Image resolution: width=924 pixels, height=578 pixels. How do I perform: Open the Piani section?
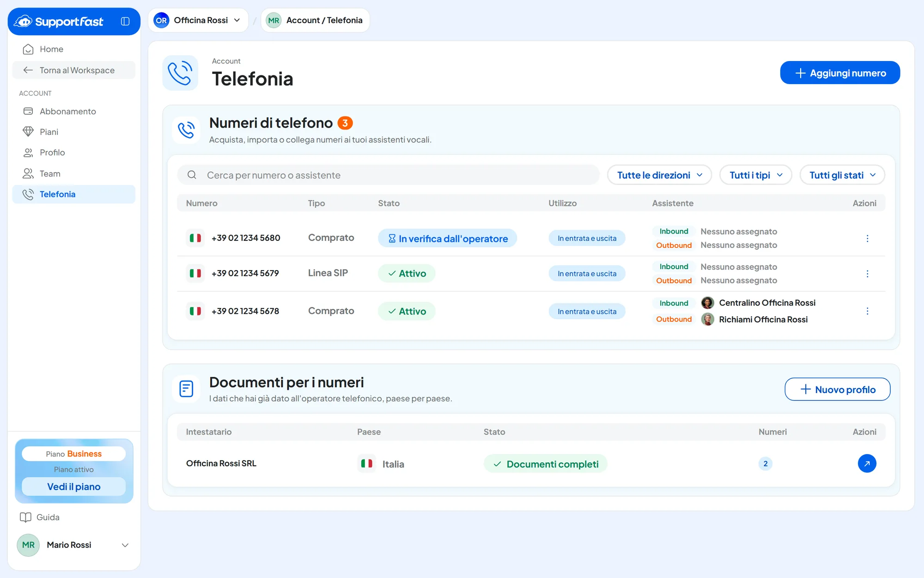pos(74,132)
